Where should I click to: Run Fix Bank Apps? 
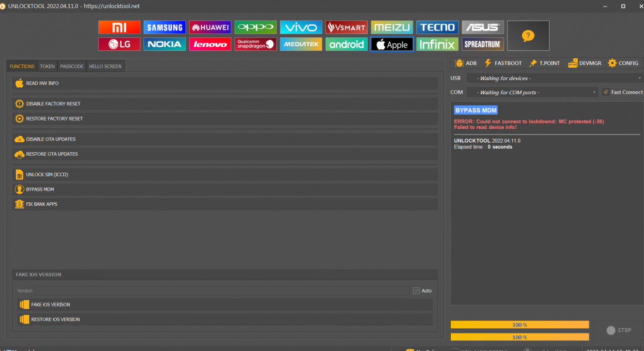click(225, 204)
